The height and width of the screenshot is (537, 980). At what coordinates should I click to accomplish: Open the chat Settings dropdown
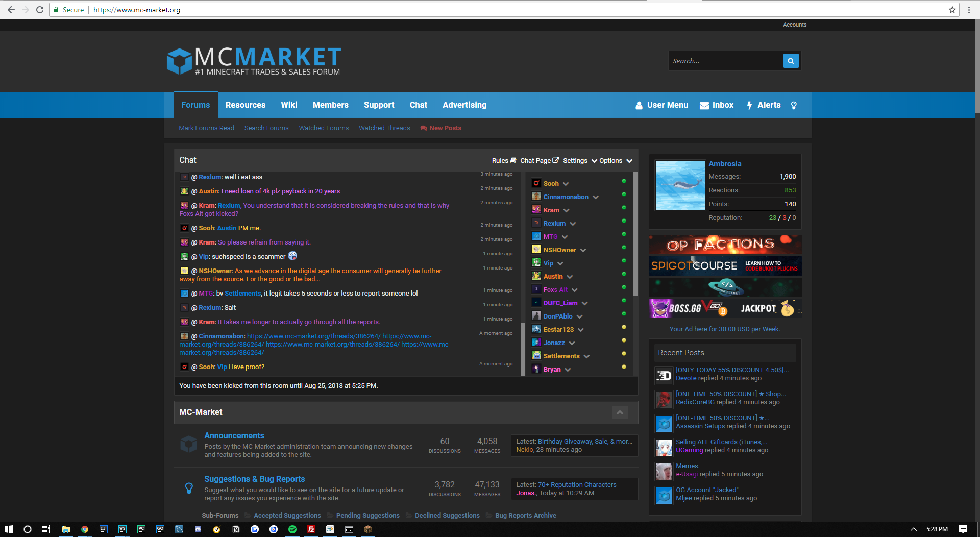point(580,160)
